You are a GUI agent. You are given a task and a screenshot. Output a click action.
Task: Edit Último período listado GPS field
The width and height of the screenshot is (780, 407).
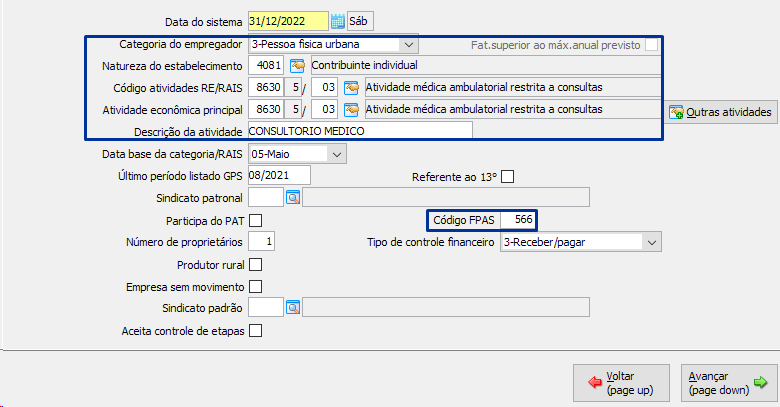280,175
